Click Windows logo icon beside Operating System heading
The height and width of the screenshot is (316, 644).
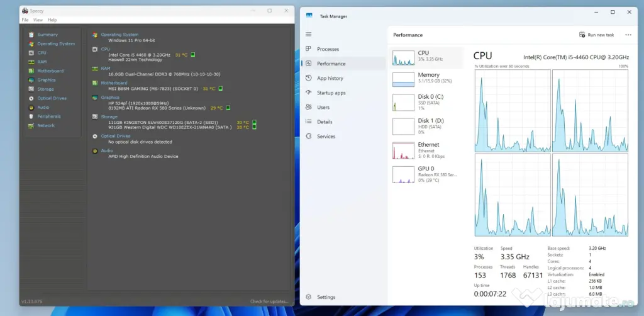point(95,35)
